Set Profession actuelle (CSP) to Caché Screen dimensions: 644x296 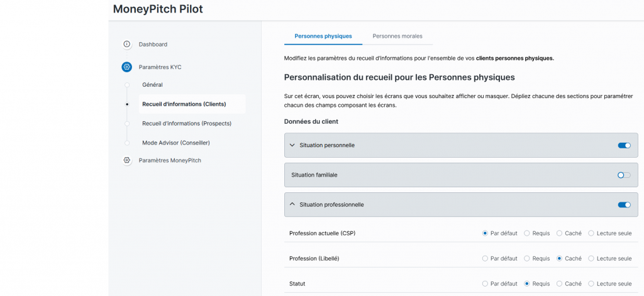(559, 233)
